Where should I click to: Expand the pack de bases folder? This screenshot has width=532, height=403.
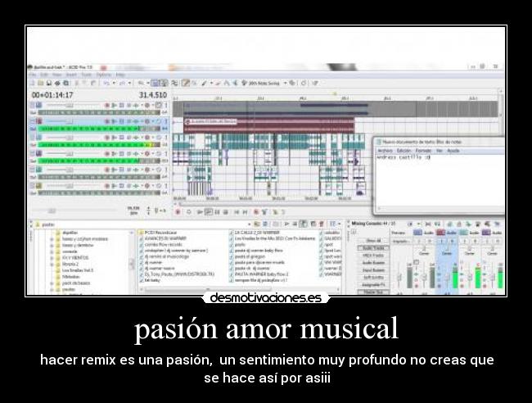click(x=52, y=283)
